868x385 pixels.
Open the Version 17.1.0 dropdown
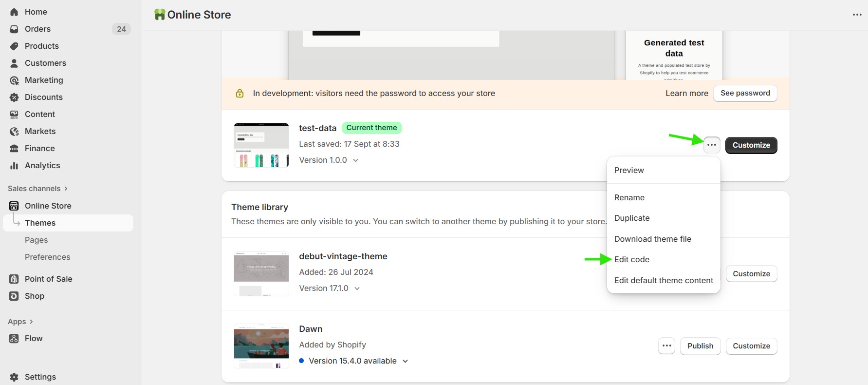tap(330, 288)
